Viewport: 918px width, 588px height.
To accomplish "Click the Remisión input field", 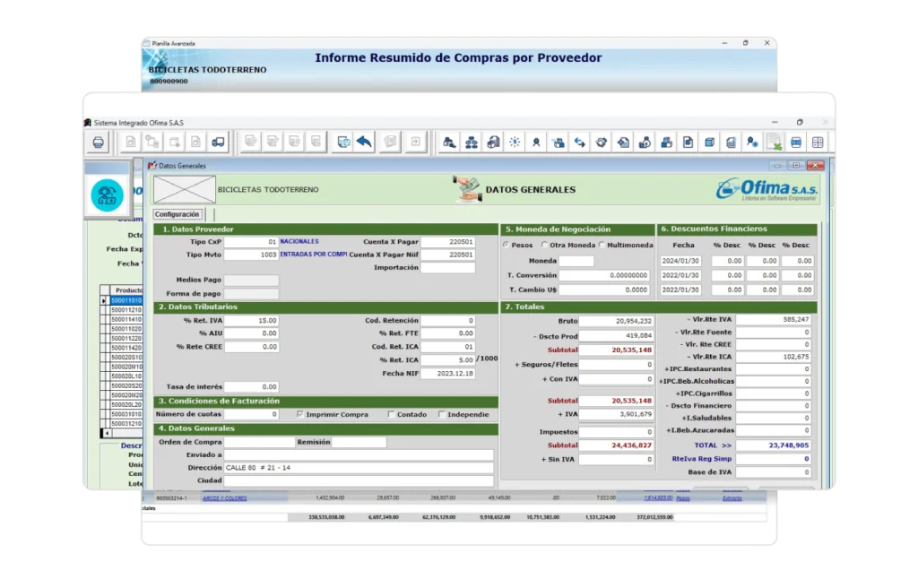I will pos(359,442).
